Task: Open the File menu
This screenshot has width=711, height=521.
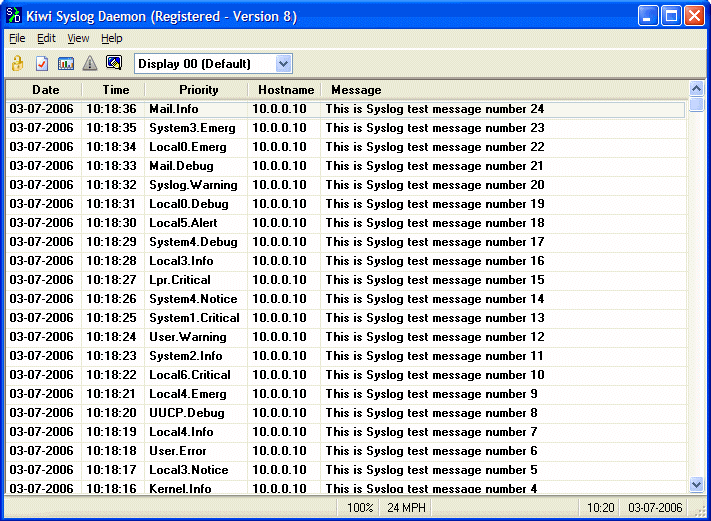Action: (17, 39)
